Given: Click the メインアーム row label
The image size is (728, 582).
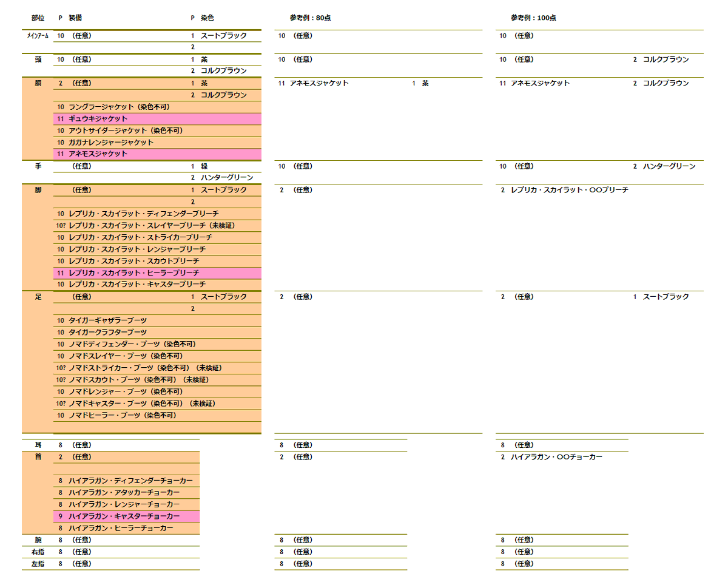Looking at the screenshot, I should [38, 36].
